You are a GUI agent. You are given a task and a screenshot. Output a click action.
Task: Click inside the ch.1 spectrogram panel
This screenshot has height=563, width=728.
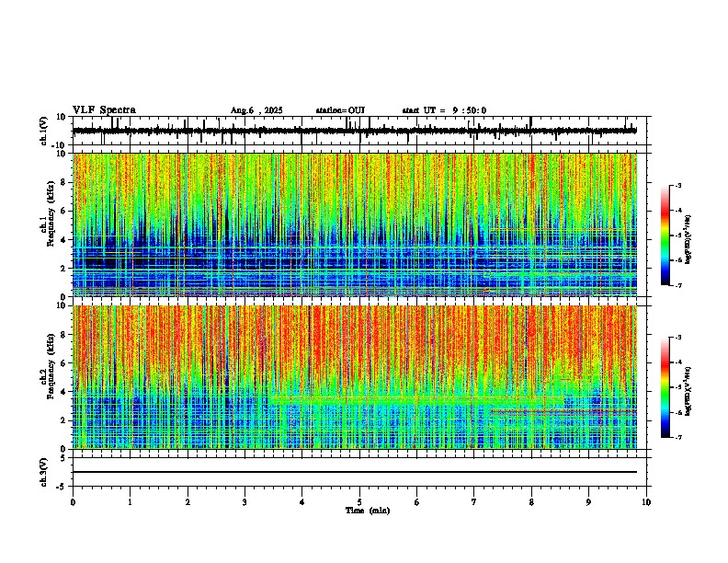coord(355,224)
